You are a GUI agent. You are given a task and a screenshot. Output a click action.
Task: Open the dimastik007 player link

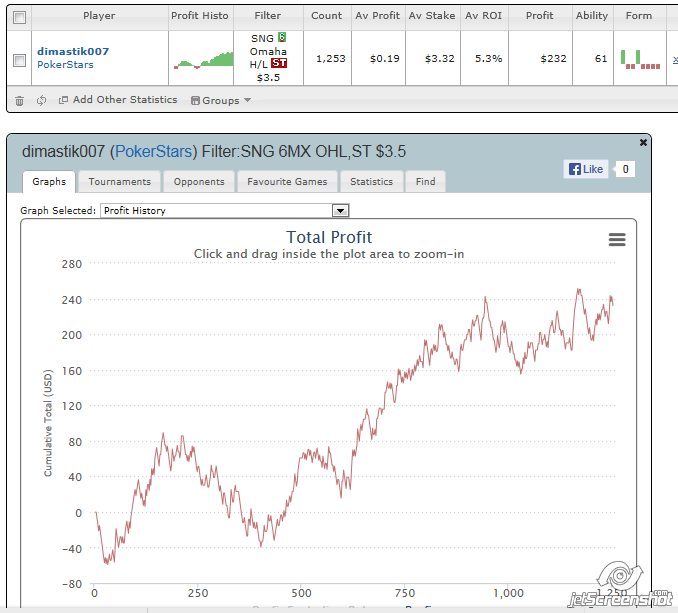point(73,51)
